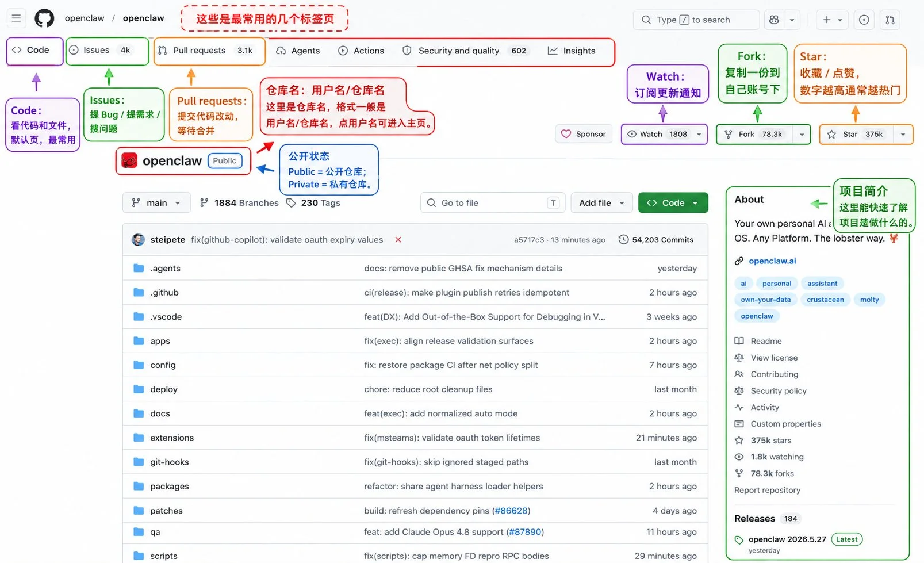Open pull request #87890 link
The width and height of the screenshot is (924, 563).
click(x=525, y=532)
